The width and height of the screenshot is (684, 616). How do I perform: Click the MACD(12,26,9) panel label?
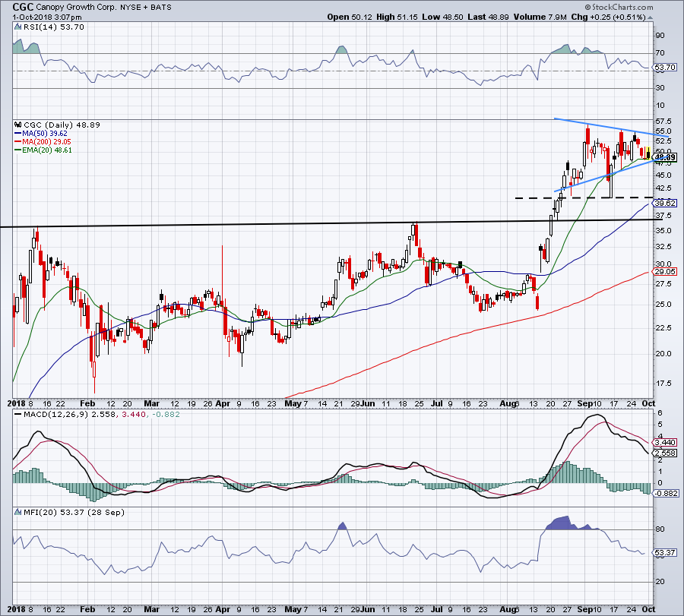click(55, 414)
